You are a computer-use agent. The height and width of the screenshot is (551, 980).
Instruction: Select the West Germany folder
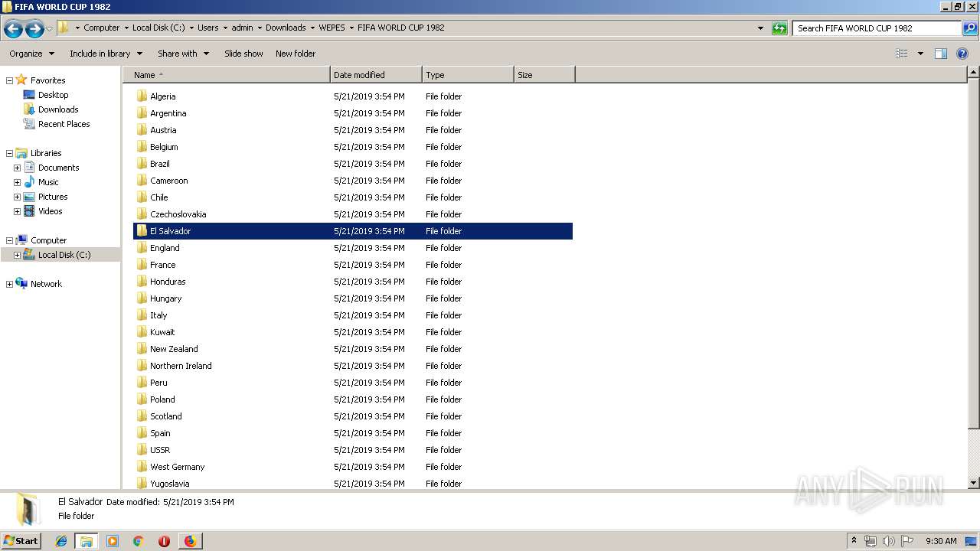coord(353,467)
